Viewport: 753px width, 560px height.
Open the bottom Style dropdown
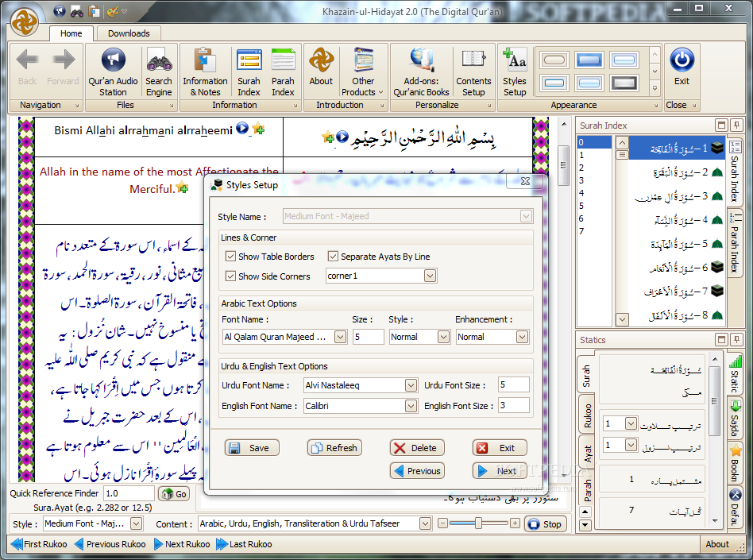click(137, 523)
